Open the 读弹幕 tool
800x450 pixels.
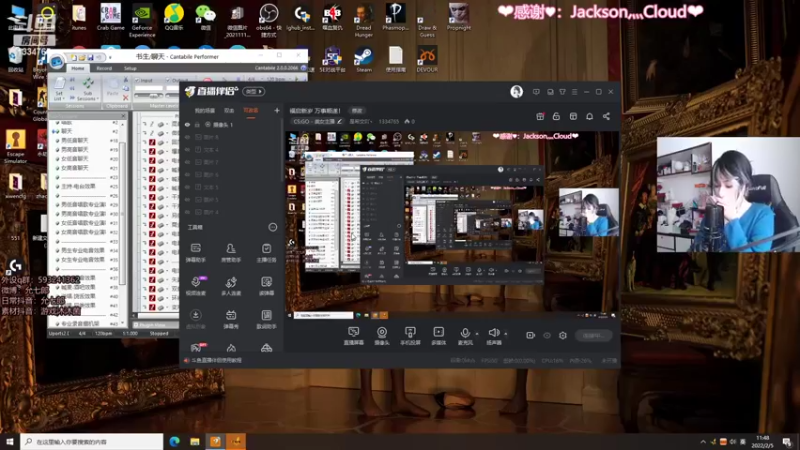tap(266, 286)
